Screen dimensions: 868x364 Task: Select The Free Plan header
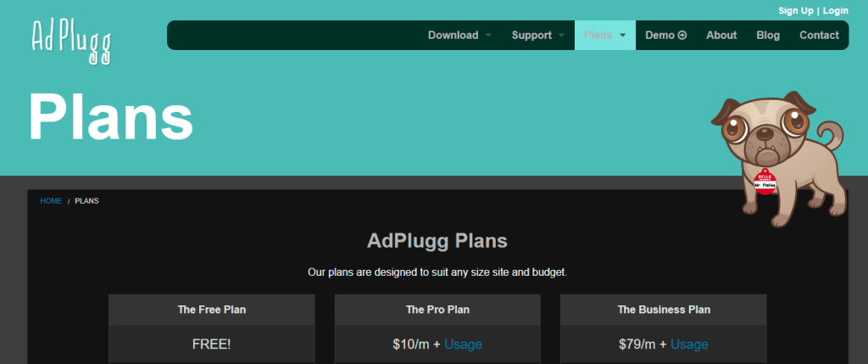coord(211,310)
